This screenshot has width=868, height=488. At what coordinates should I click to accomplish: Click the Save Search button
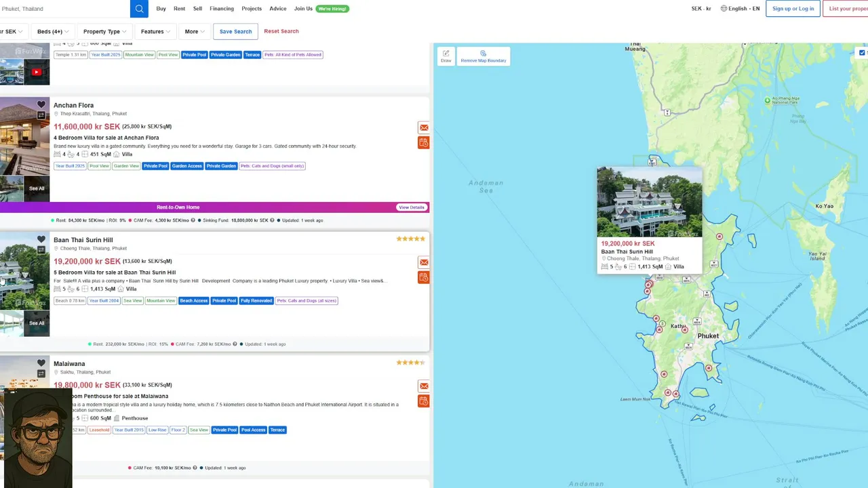point(235,31)
